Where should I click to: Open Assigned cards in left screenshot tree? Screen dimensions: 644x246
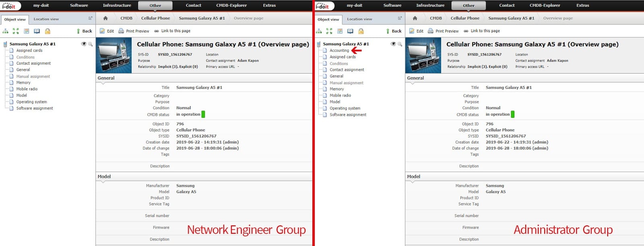(29, 51)
